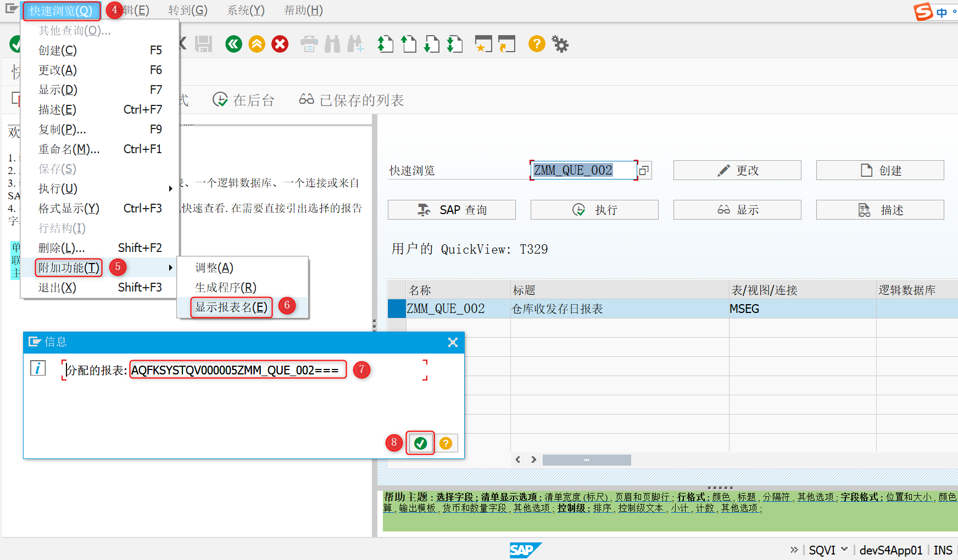Open Help via the question mark icon
Screen dimensions: 958x560
click(x=536, y=44)
